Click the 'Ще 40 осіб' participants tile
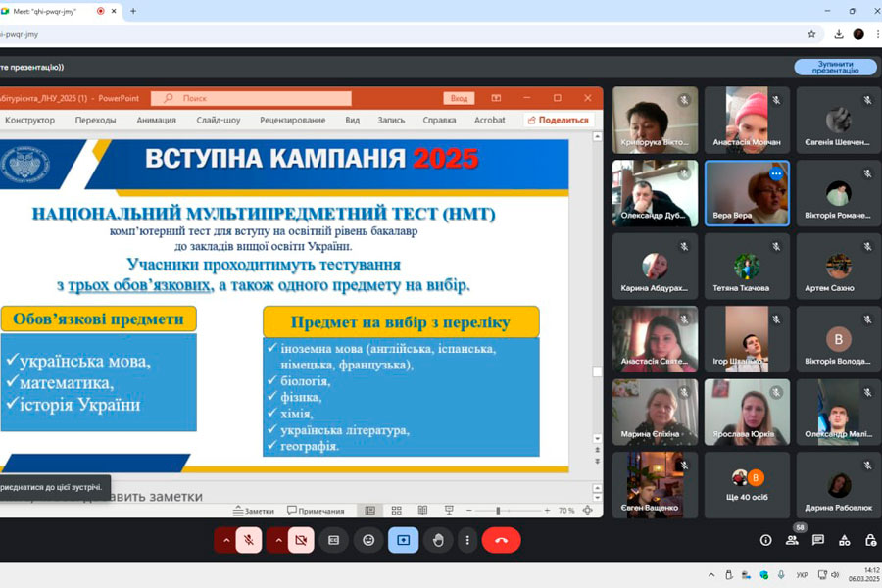 (747, 485)
